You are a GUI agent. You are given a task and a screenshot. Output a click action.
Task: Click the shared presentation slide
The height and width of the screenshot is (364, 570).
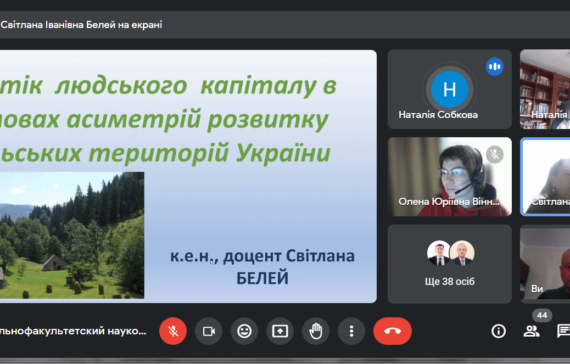click(x=188, y=176)
